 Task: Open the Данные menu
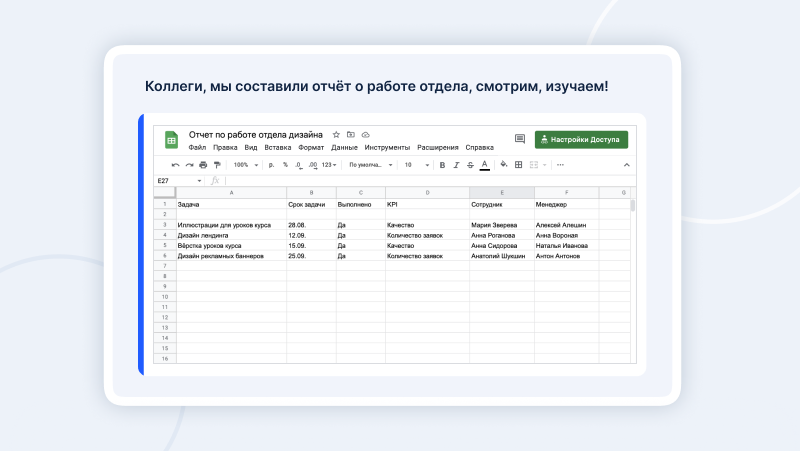(x=344, y=147)
